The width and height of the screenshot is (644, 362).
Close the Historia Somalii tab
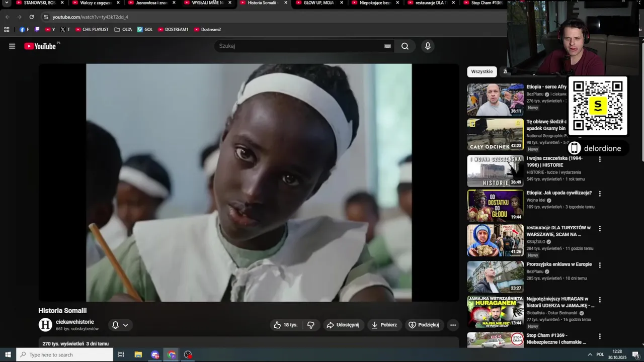click(286, 3)
